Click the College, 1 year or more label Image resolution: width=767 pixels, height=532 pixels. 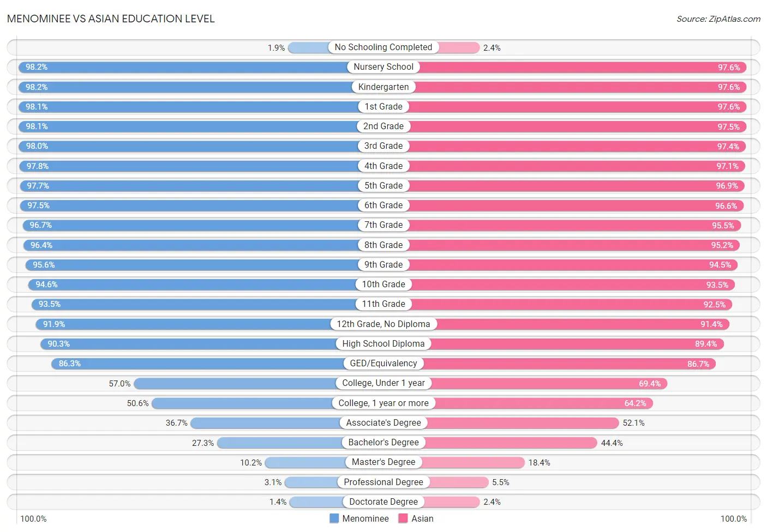point(383,403)
